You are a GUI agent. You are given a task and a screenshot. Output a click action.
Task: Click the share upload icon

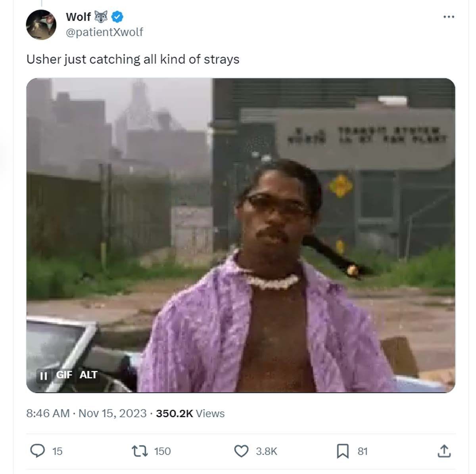coord(444,451)
